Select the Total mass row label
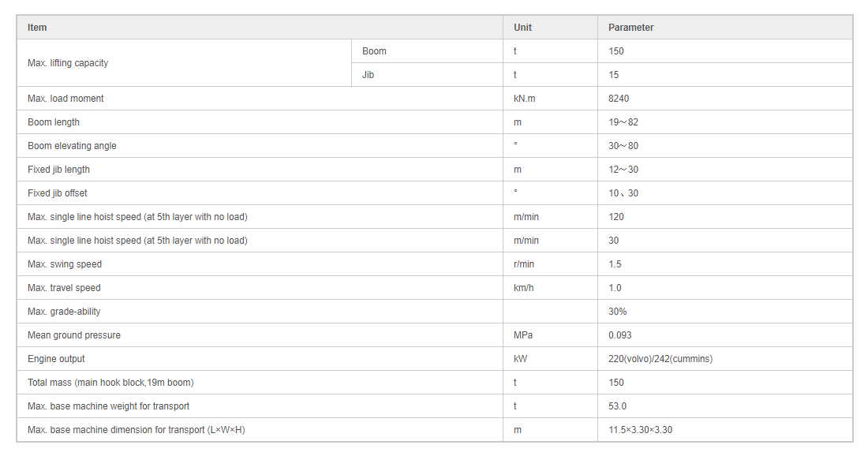 110,383
